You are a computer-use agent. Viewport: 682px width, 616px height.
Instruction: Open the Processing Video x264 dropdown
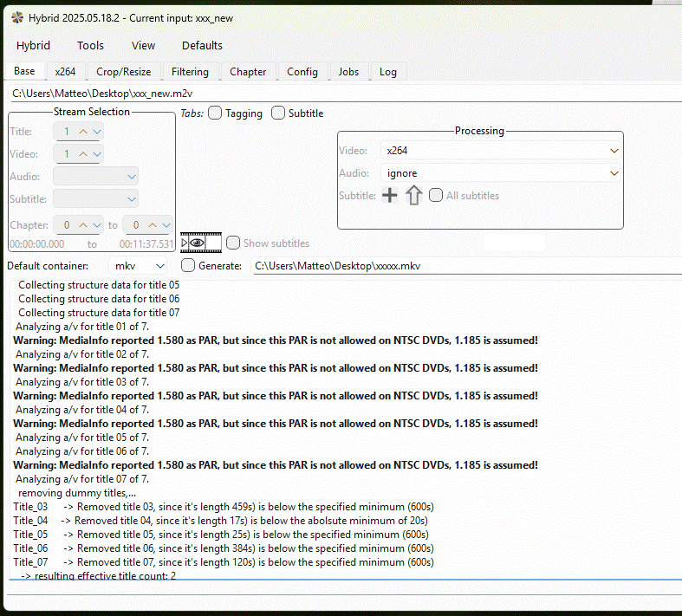(502, 151)
